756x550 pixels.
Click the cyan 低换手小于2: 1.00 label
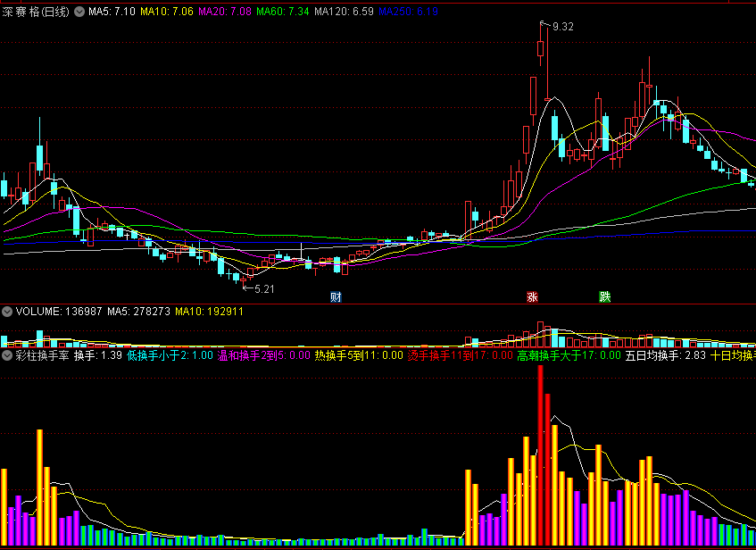pyautogui.click(x=170, y=356)
